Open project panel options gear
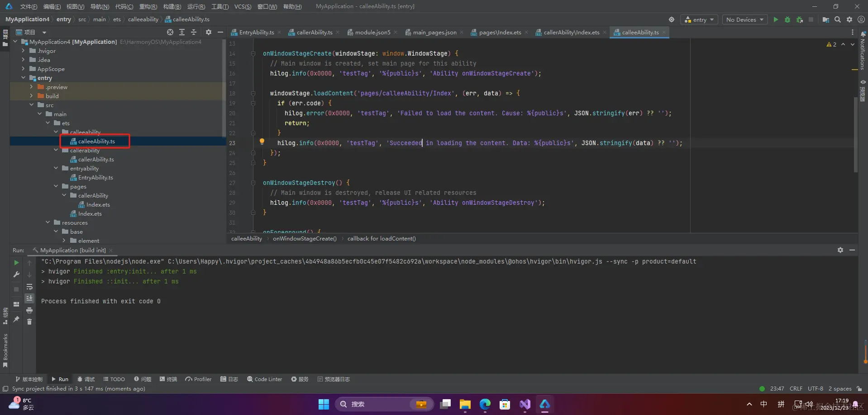 (x=209, y=32)
